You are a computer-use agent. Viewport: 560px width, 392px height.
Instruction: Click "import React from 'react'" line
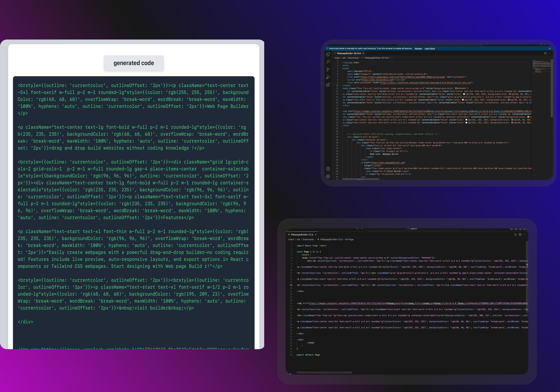pyautogui.click(x=312, y=246)
